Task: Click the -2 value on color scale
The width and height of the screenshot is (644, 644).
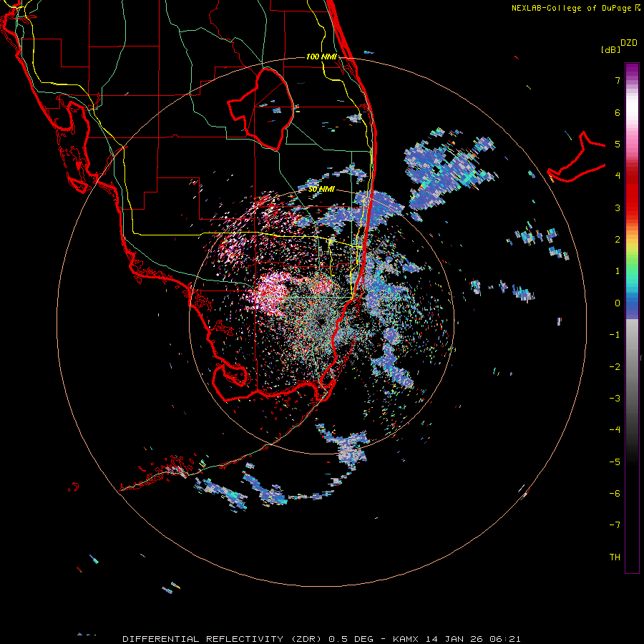Action: tap(615, 367)
